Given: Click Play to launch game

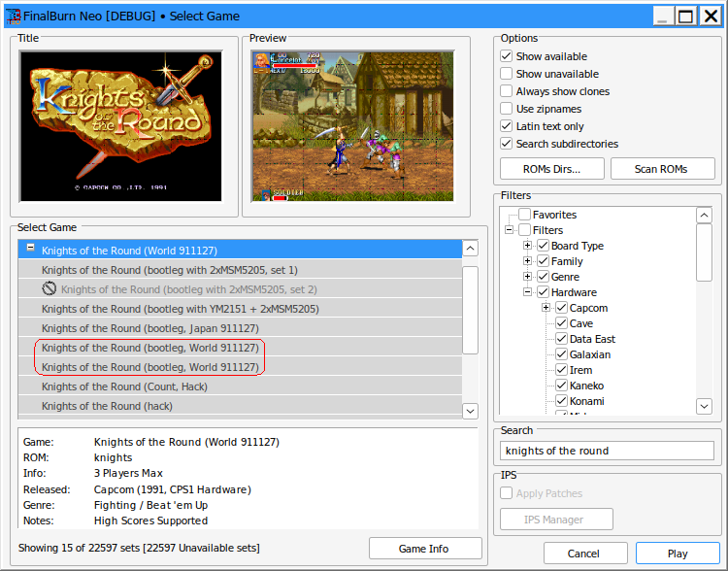Looking at the screenshot, I should click(x=678, y=554).
